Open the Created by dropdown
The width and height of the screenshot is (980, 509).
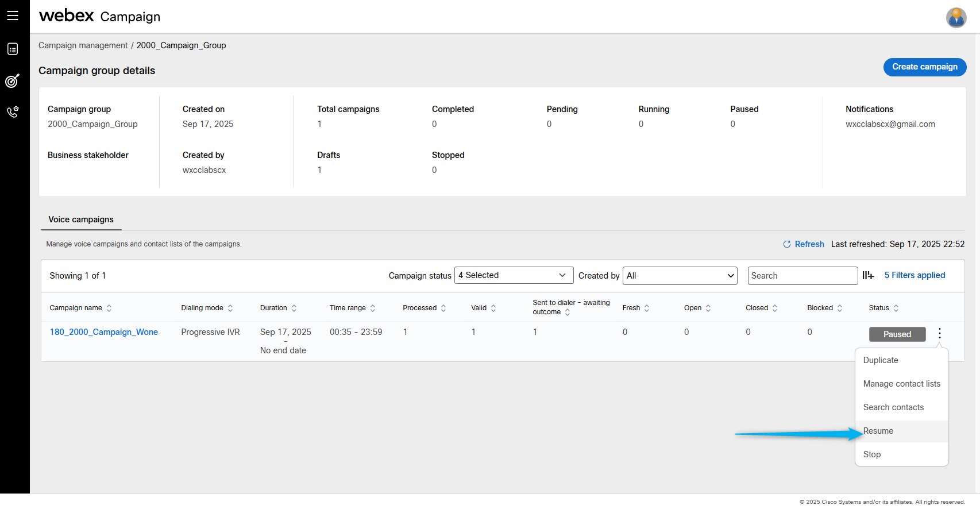pos(680,276)
